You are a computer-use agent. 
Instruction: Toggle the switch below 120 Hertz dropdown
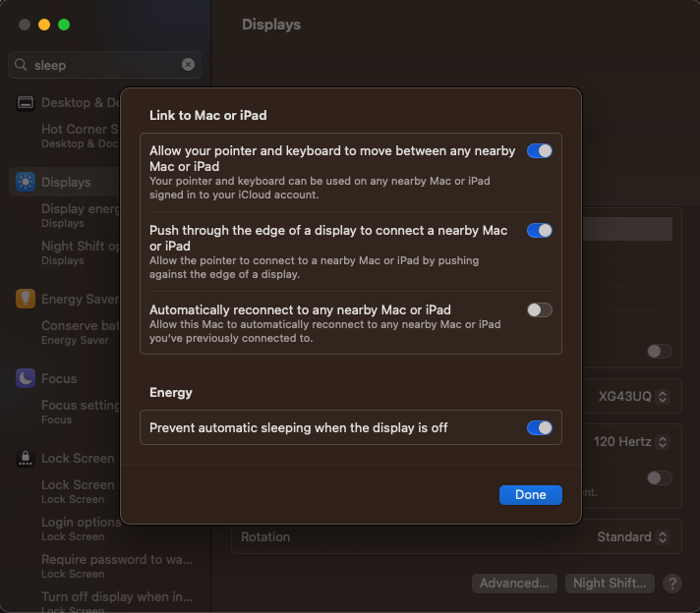pos(660,477)
